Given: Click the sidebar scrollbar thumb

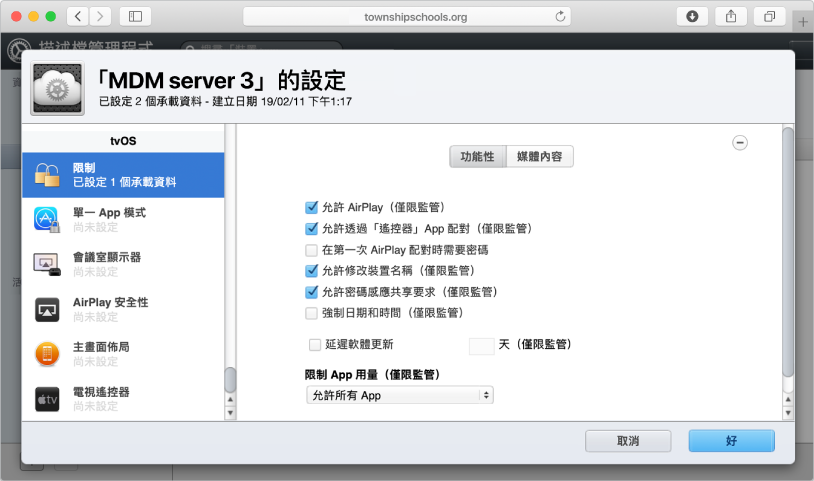Looking at the screenshot, I should coord(230,380).
